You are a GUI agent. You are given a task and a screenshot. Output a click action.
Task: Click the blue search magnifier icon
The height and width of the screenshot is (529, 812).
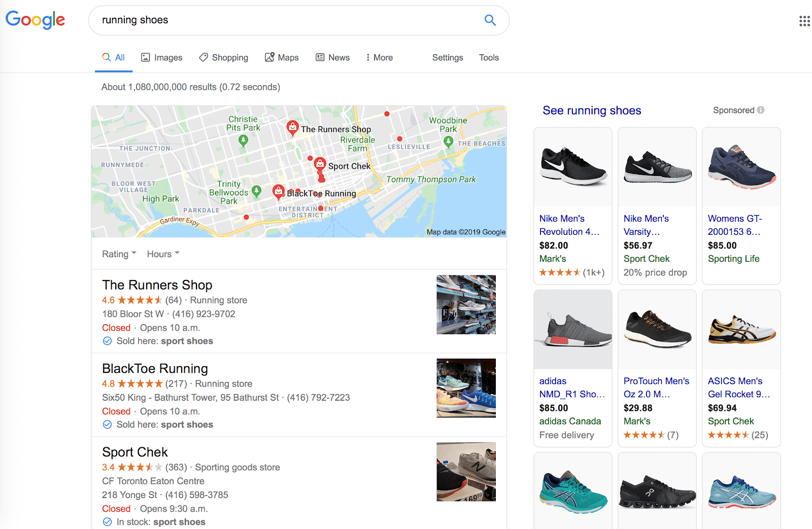pos(490,20)
